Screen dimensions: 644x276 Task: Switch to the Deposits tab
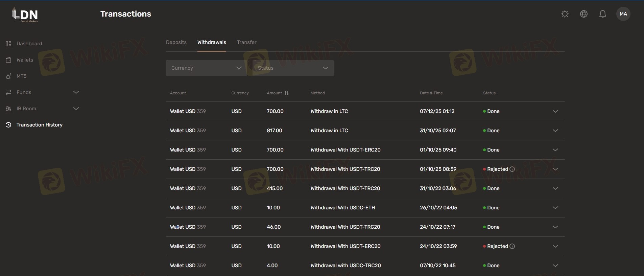pos(176,42)
